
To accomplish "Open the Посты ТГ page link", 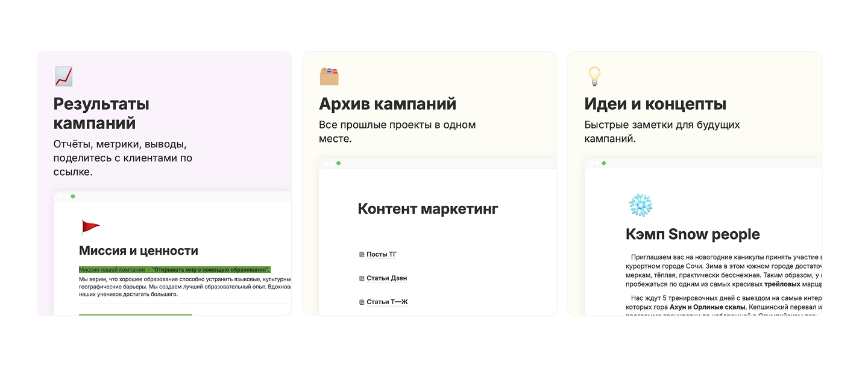I will (382, 255).
